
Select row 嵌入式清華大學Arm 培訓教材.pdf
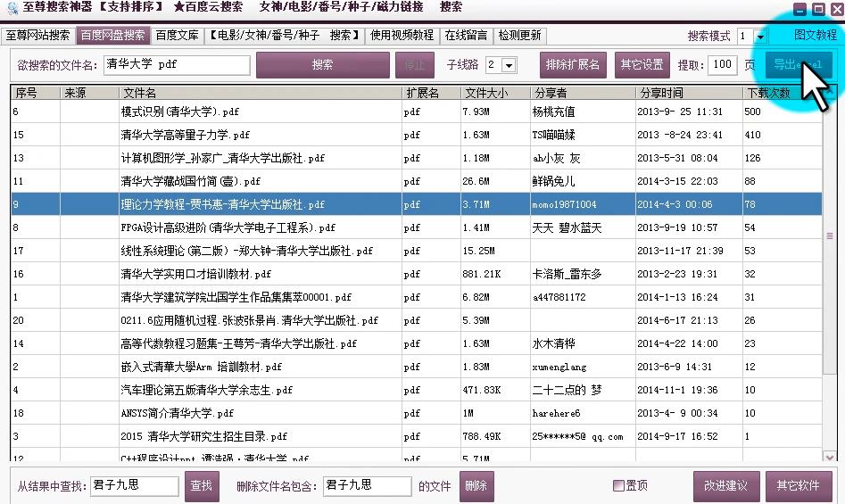click(417, 367)
